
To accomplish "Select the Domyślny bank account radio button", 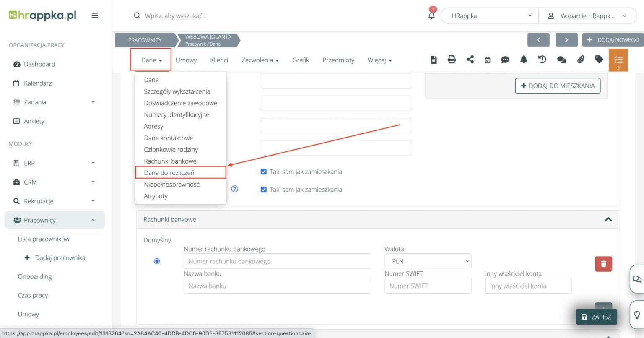I will point(157,261).
